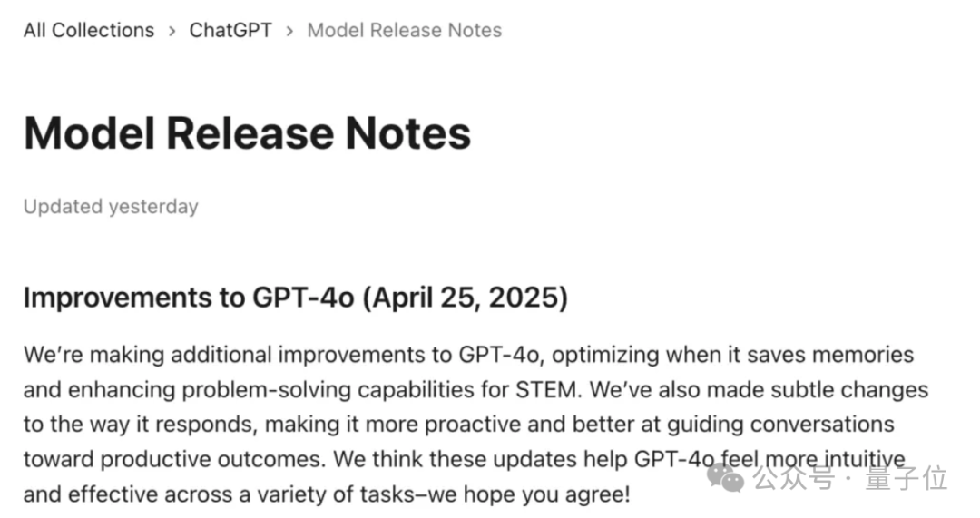Image resolution: width=980 pixels, height=518 pixels.
Task: Click the "Updated yesterday" timestamp
Action: (111, 207)
